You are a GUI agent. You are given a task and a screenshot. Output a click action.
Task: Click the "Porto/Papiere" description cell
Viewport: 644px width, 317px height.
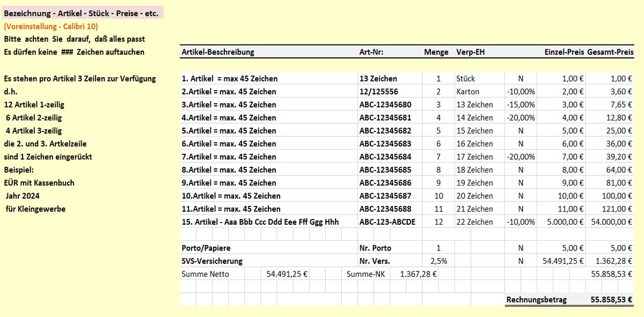(x=206, y=248)
